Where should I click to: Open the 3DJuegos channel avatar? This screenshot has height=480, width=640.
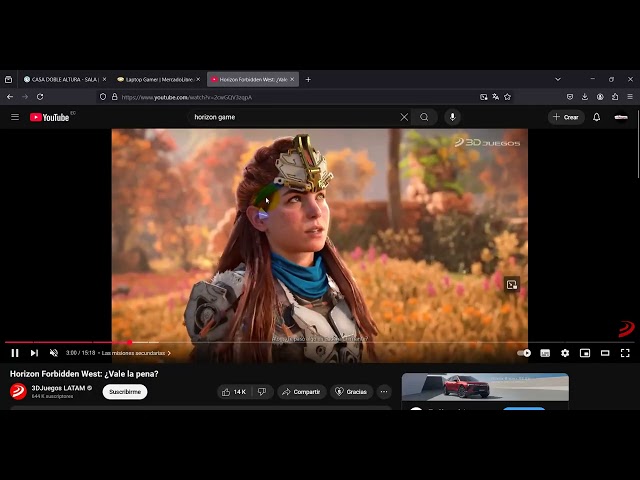point(18,391)
